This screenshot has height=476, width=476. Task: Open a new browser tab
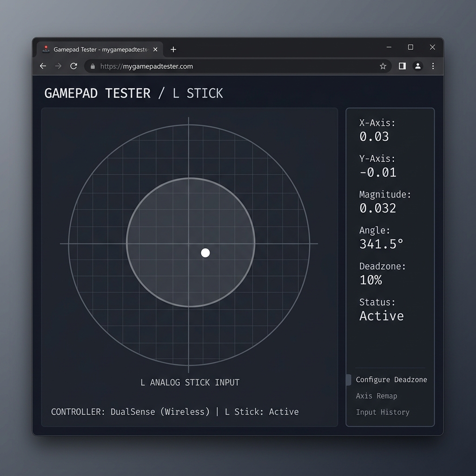173,48
